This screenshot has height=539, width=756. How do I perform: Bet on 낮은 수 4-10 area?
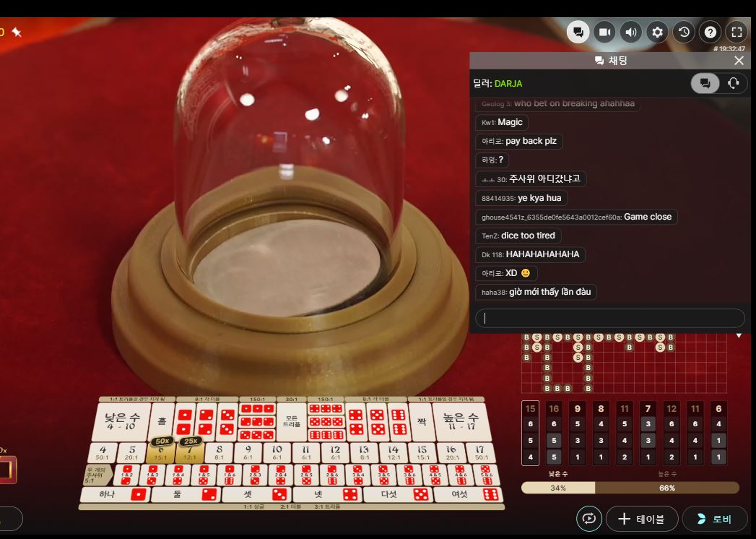click(x=121, y=422)
